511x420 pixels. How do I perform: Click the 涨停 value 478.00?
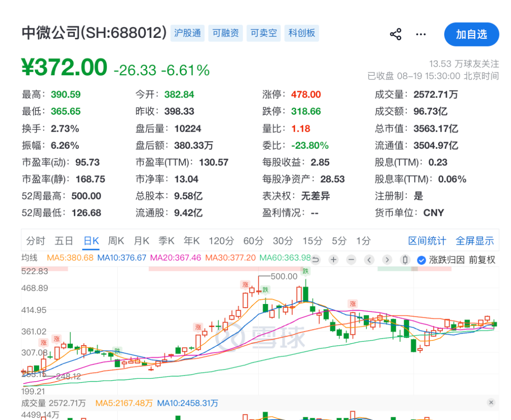[x=306, y=95]
